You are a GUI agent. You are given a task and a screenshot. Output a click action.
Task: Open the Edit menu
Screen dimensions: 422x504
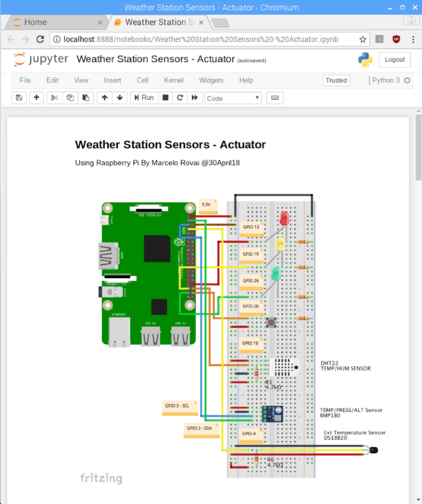coord(52,80)
